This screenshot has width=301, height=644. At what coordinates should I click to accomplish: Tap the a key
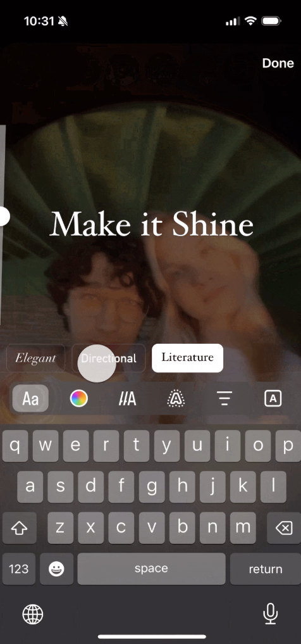pyautogui.click(x=30, y=487)
